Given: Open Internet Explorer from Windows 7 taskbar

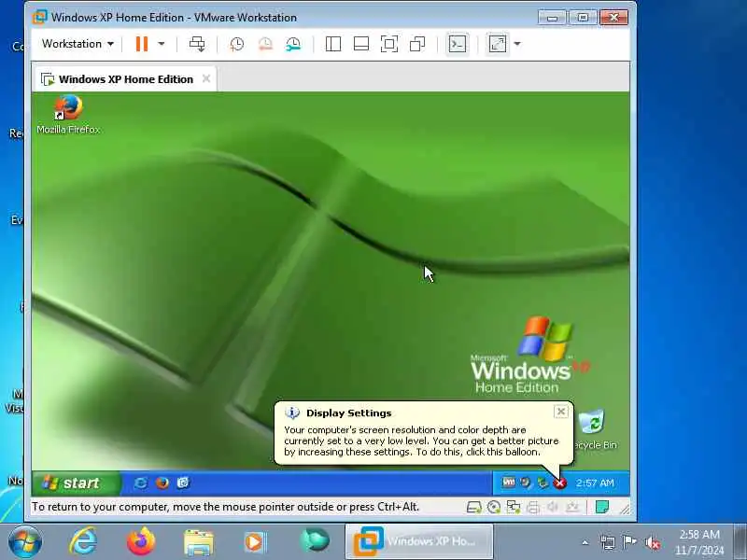Looking at the screenshot, I should click(83, 541).
